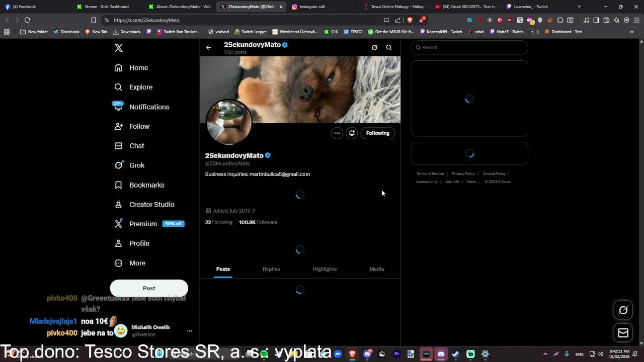The image size is (644, 362).
Task: Click bookmark page icon in address bar
Action: coord(93,20)
